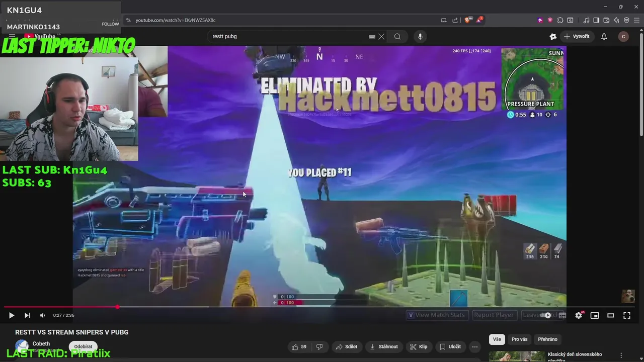Click Stáhnout download button
The height and width of the screenshot is (362, 644).
coord(384,346)
